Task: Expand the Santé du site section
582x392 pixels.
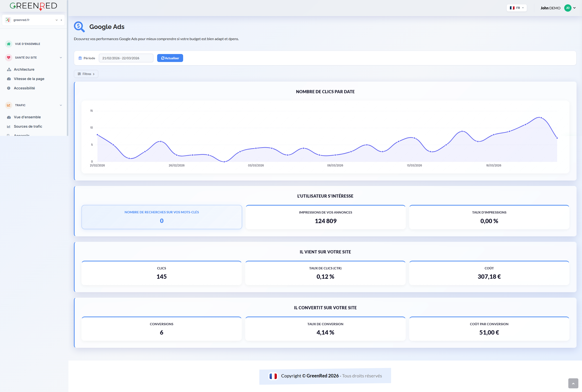Action: coord(61,57)
